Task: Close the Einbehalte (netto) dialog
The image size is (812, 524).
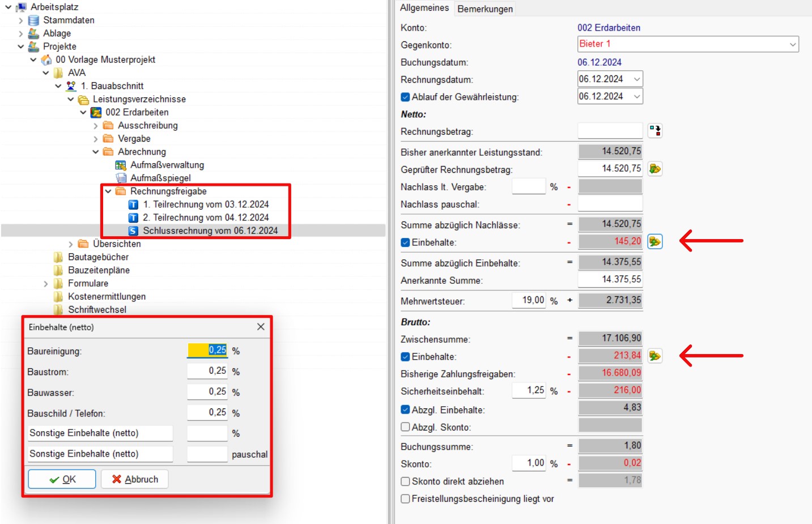Action: pyautogui.click(x=261, y=327)
